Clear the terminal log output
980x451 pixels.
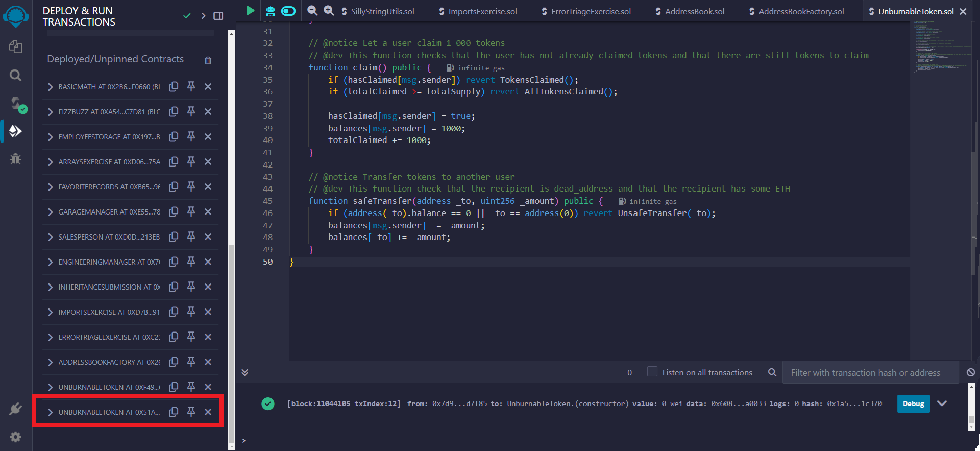971,372
